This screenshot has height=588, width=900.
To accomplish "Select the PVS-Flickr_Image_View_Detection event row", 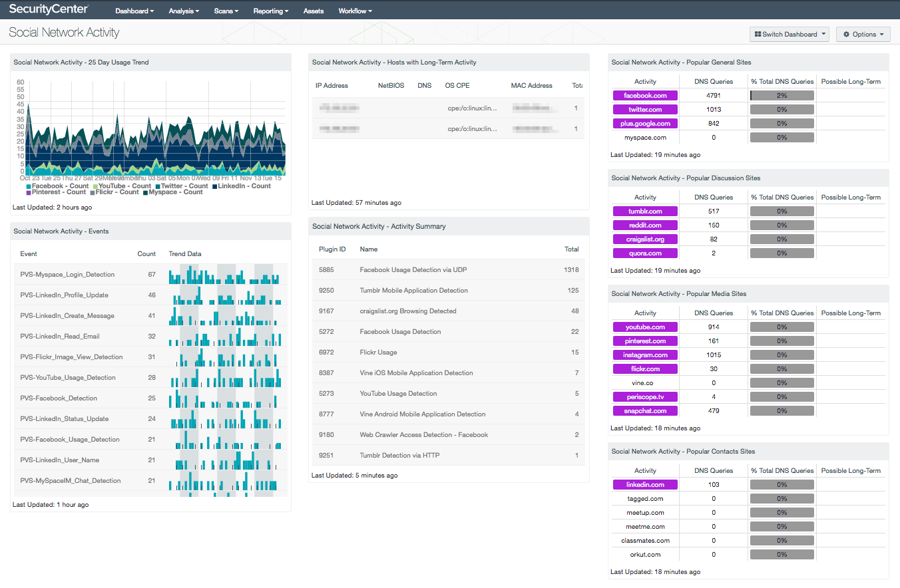I will click(x=150, y=357).
